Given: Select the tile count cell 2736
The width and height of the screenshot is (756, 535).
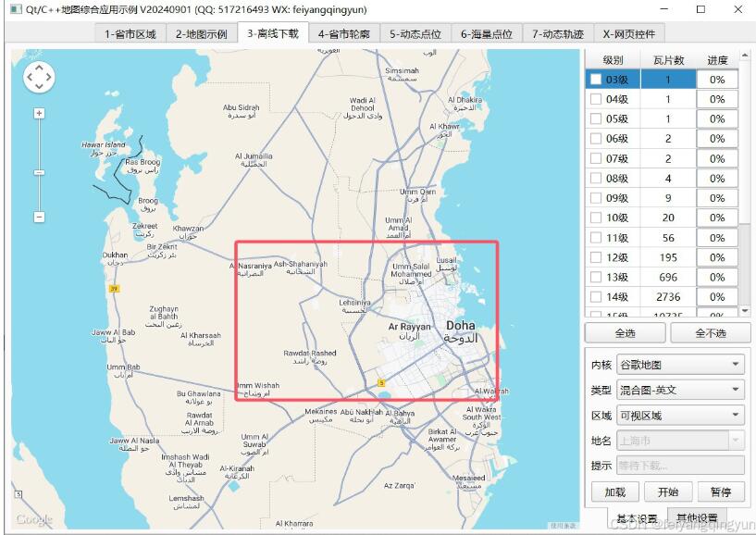Looking at the screenshot, I should click(668, 297).
